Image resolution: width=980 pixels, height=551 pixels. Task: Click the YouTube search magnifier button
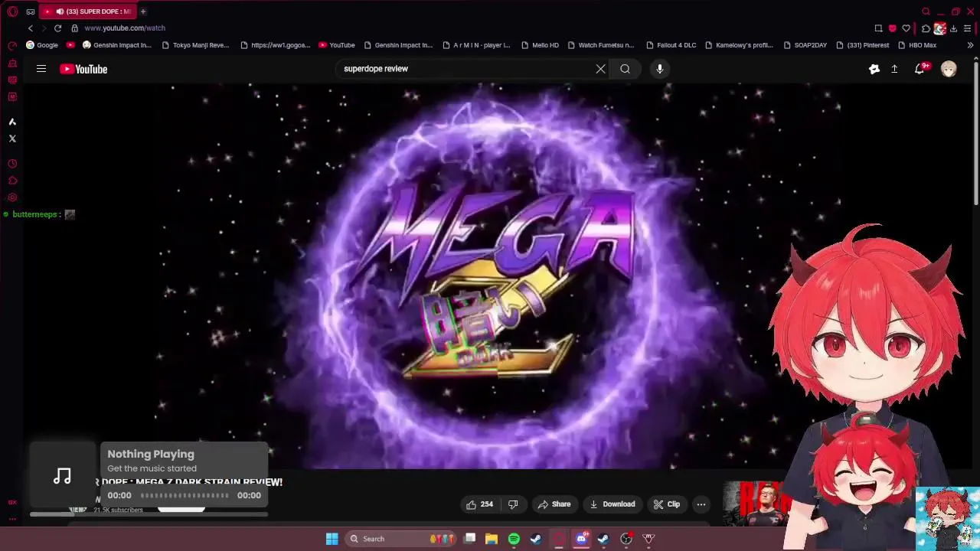coord(626,69)
